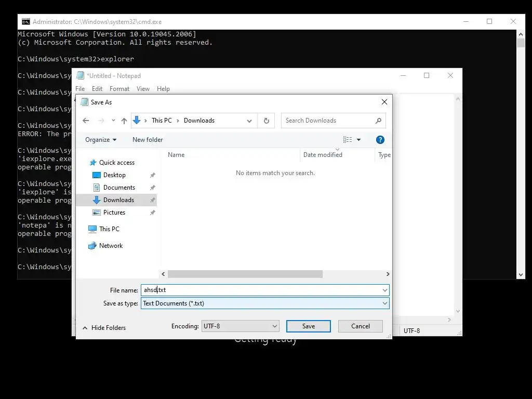Select Downloads in the navigation pane
The height and width of the screenshot is (399, 532).
pyautogui.click(x=118, y=200)
